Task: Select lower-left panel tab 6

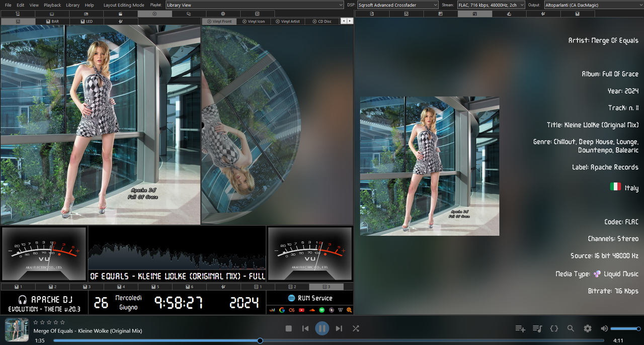Action: (x=189, y=287)
